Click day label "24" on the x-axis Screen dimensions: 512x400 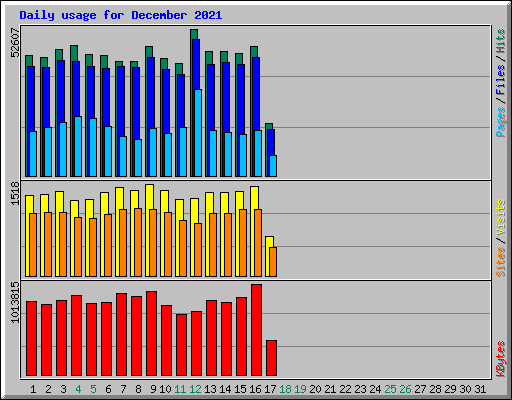[375, 389]
